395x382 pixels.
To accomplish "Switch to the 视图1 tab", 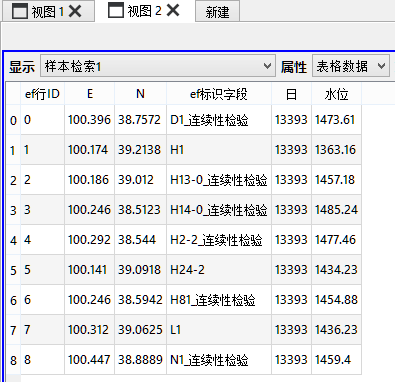I will (48, 11).
